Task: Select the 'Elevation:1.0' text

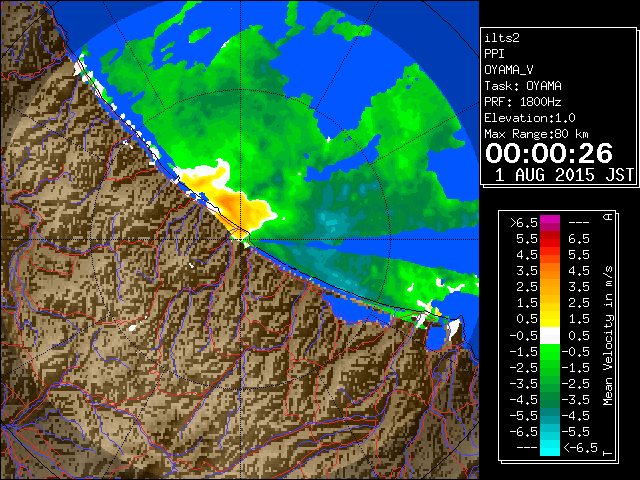Action: pyautogui.click(x=530, y=118)
